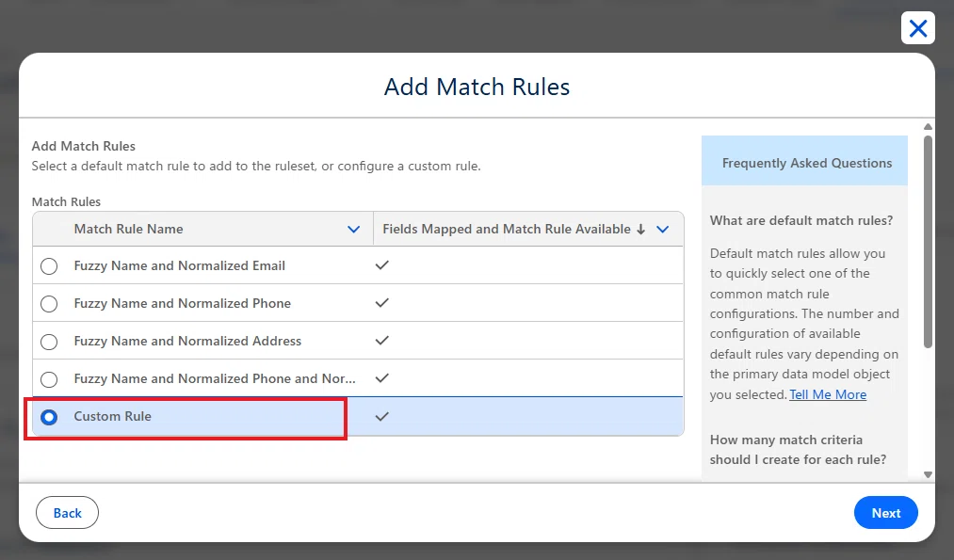Click checkmark in Normalized Email row
Image resolution: width=954 pixels, height=560 pixels.
382,265
